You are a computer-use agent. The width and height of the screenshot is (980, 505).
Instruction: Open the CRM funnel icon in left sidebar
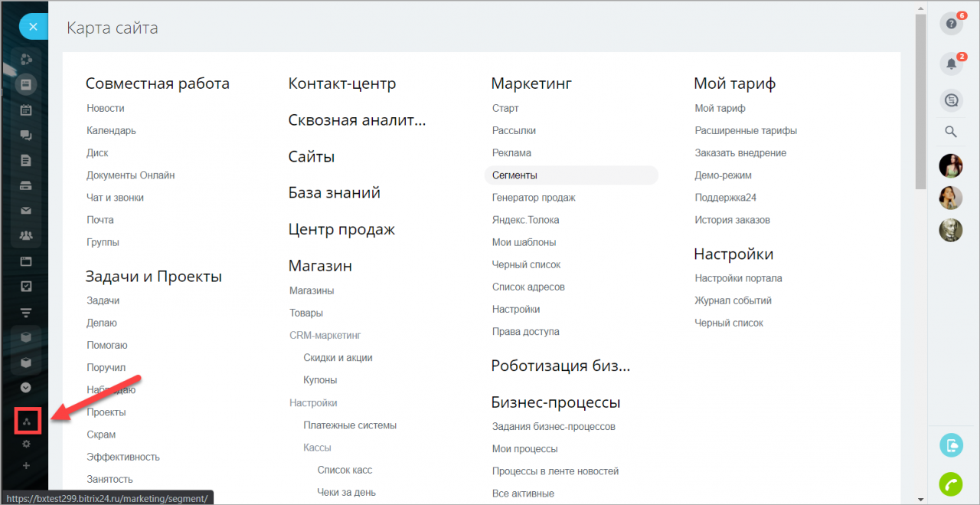click(26, 312)
